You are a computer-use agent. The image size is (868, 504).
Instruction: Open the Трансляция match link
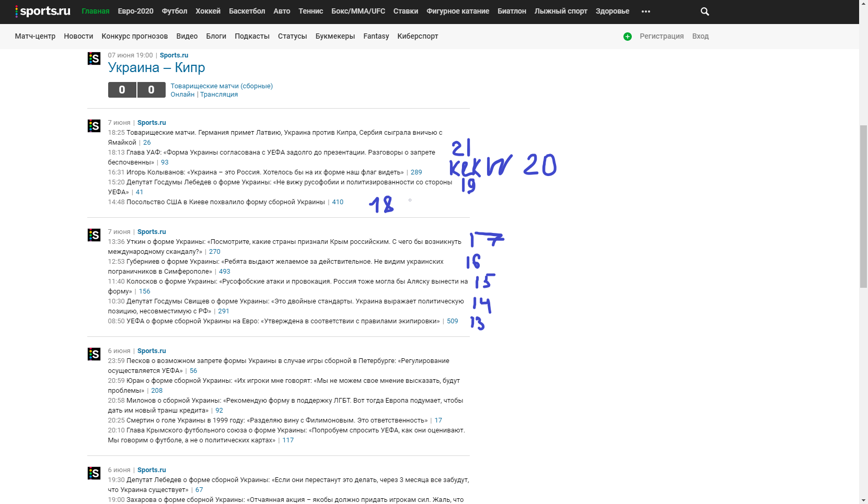tap(219, 95)
